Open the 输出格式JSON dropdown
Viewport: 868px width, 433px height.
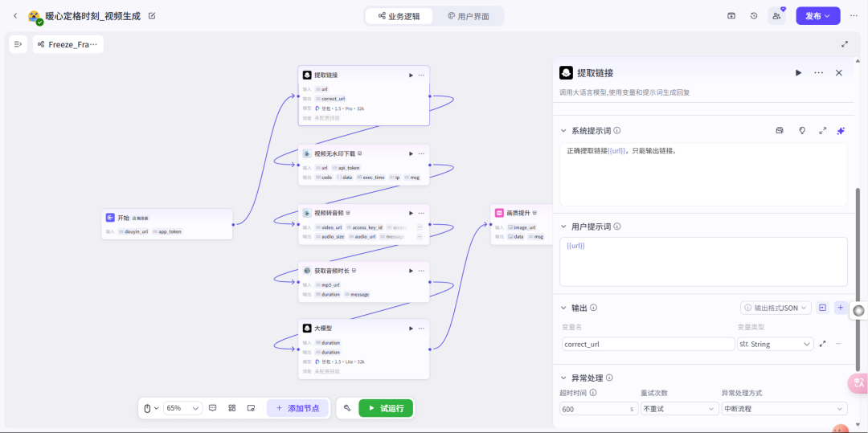[x=776, y=308]
